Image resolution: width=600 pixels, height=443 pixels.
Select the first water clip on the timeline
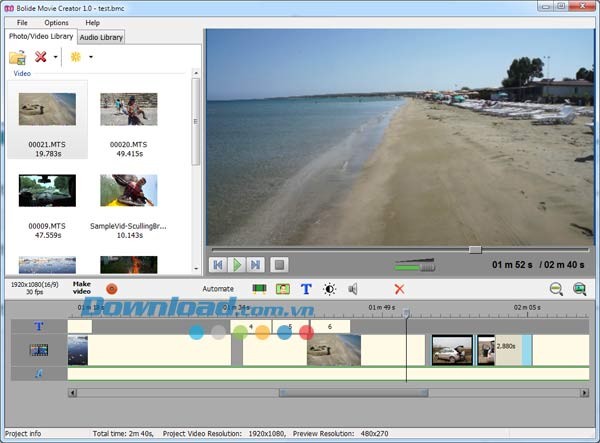(x=78, y=350)
